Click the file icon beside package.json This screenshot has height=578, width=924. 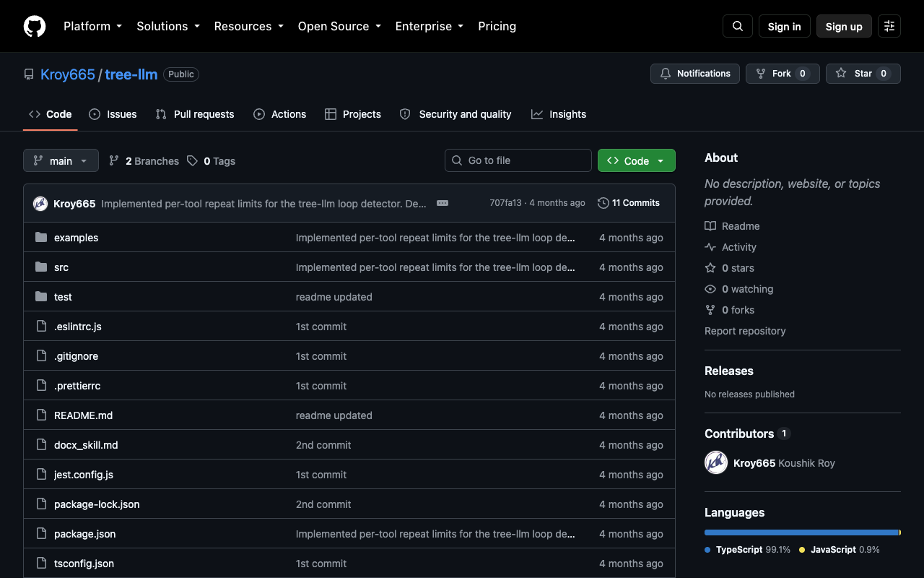tap(41, 534)
